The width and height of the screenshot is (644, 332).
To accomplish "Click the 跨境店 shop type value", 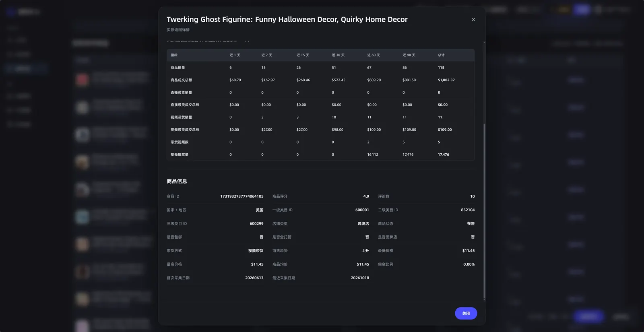I will pyautogui.click(x=363, y=224).
